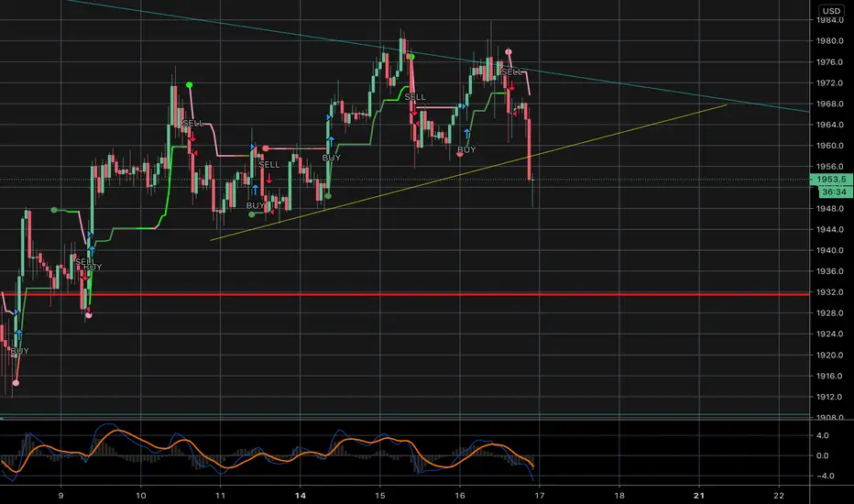
Task: Click the 1928.0 price axis label
Action: pos(829,313)
